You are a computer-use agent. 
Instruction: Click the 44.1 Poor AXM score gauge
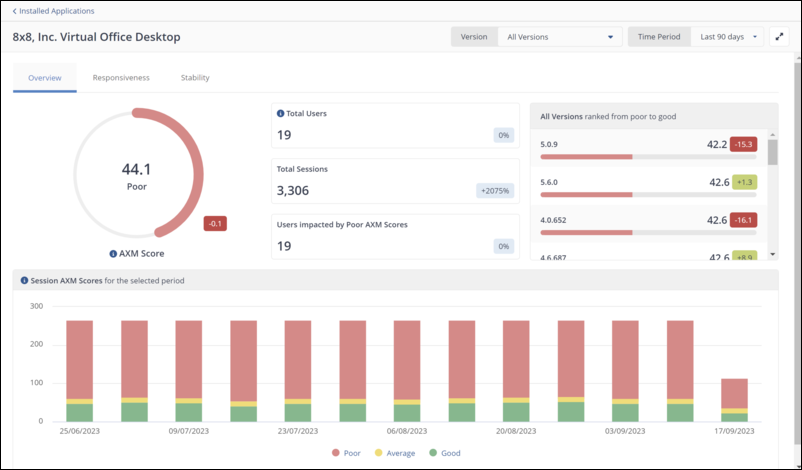tap(137, 176)
